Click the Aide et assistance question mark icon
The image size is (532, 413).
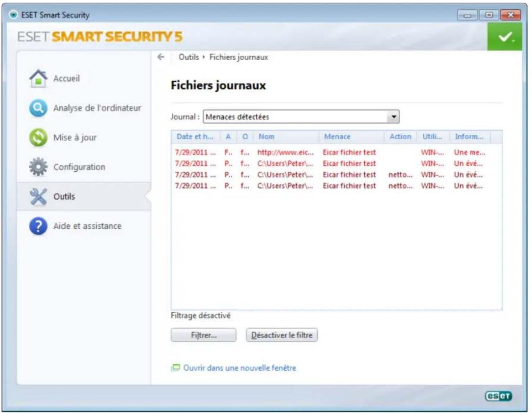point(38,226)
